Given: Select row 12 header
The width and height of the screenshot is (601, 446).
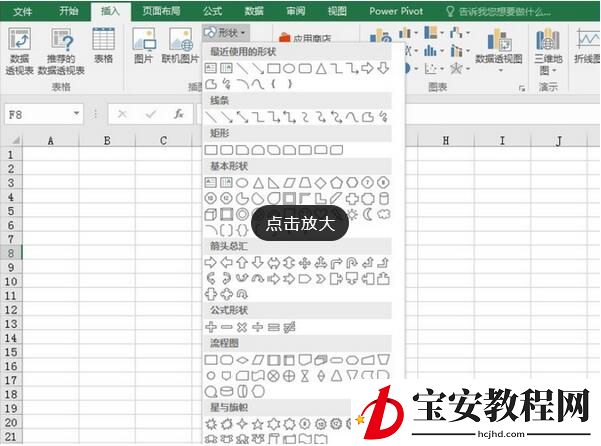Looking at the screenshot, I should coord(11,310).
